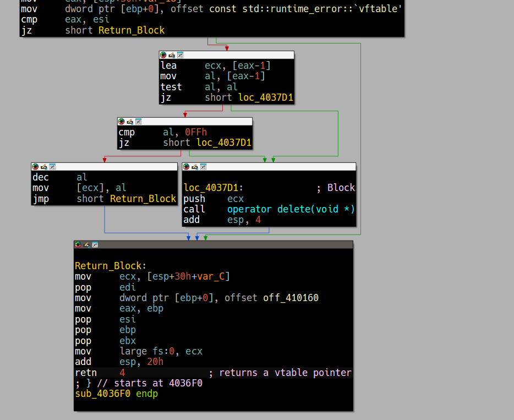Click the color wheel icon on the dec al block
Image resolution: width=514 pixels, height=420 pixels.
[35, 167]
